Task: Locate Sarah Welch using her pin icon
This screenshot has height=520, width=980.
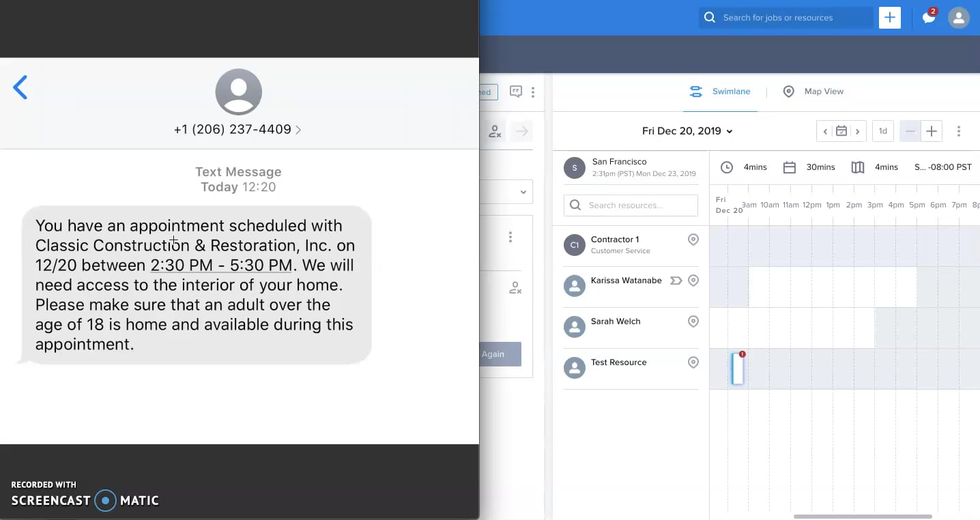Action: [693, 321]
